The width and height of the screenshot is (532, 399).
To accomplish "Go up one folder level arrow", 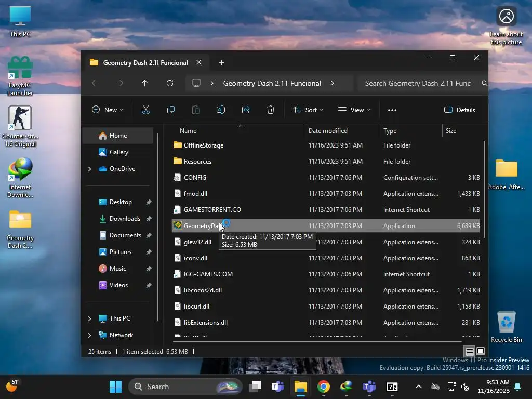I will pos(145,83).
